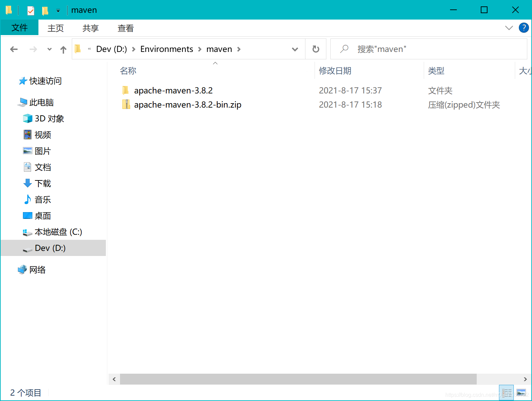The height and width of the screenshot is (401, 532).
Task: Select apache-maven-3.8.2-bin.zip archive icon
Action: point(126,105)
